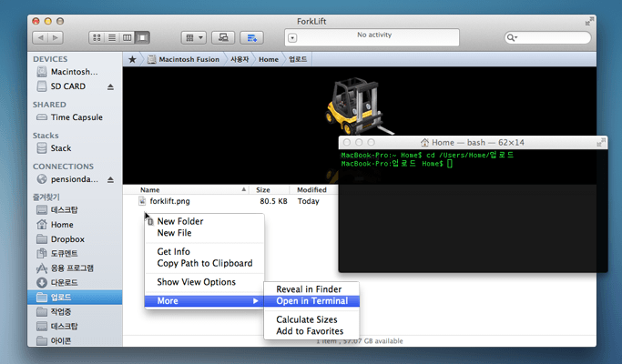Viewport: 622px width, 364px height.
Task: Choose Calculate Sizes from submenu
Action: (311, 319)
